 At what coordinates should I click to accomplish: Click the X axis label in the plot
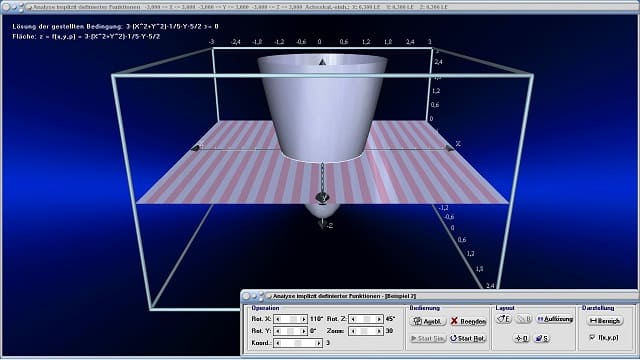point(458,143)
